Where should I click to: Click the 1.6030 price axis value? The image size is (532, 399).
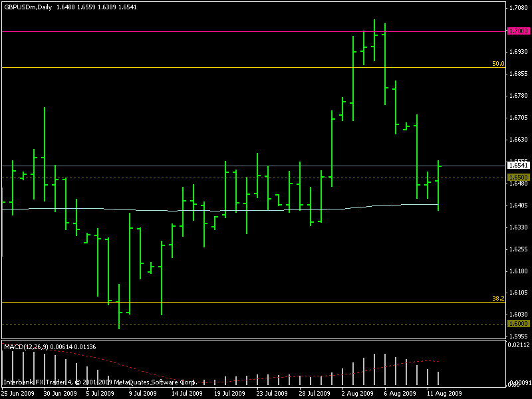[x=519, y=315]
